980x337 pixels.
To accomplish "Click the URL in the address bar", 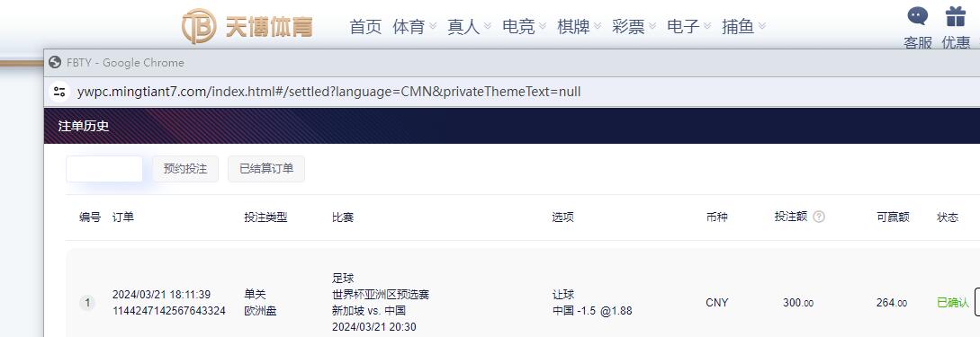I will 328,92.
